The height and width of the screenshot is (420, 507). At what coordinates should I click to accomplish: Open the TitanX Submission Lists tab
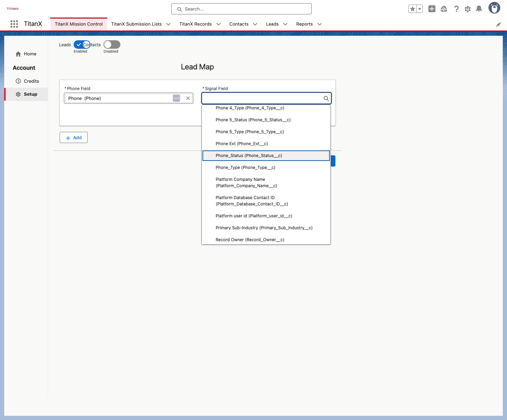(x=136, y=24)
